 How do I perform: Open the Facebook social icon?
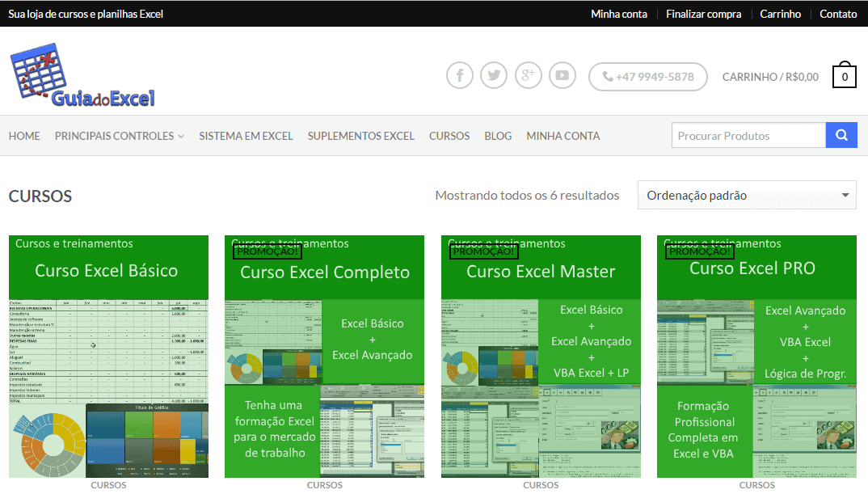pyautogui.click(x=459, y=75)
